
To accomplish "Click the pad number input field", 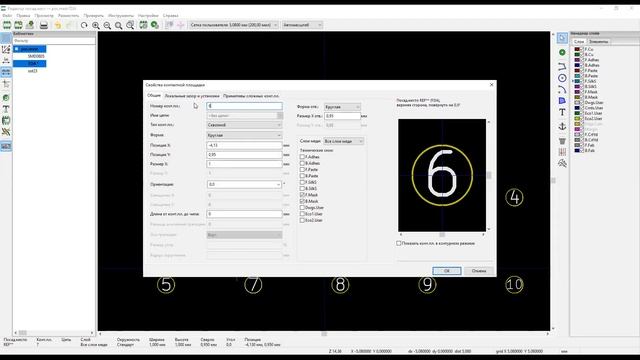I will 244,106.
